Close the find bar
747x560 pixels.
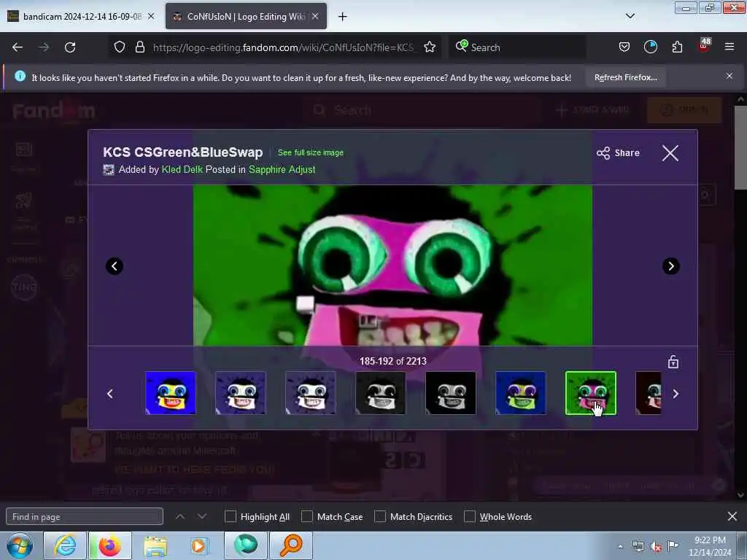[732, 516]
